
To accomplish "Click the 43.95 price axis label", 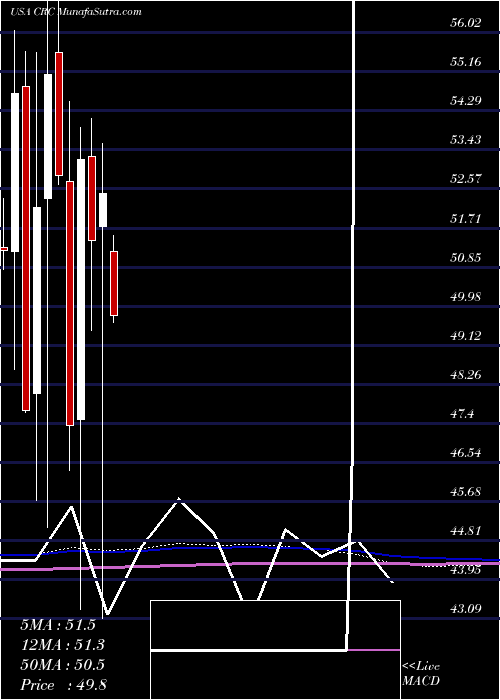I will click(x=465, y=570).
